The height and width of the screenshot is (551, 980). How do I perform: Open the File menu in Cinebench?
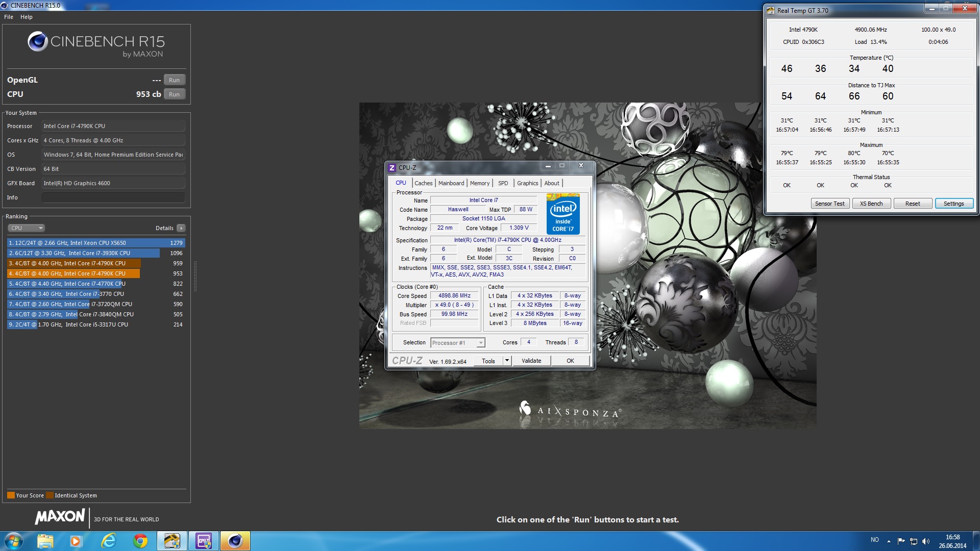9,17
